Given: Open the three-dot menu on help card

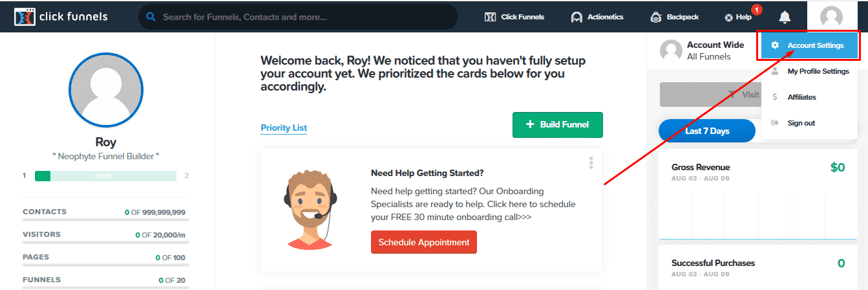Looking at the screenshot, I should pyautogui.click(x=591, y=163).
